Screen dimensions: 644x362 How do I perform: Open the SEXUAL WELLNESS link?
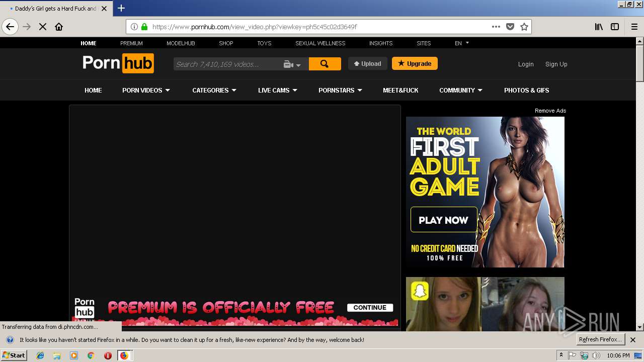point(320,43)
